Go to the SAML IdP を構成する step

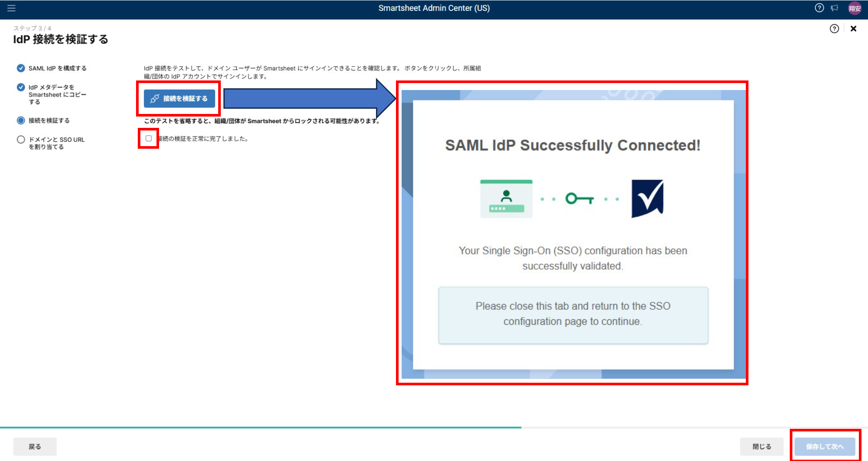52,68
